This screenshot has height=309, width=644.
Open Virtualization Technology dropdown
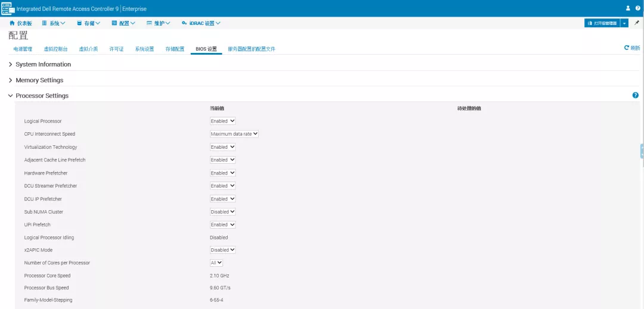click(x=222, y=146)
